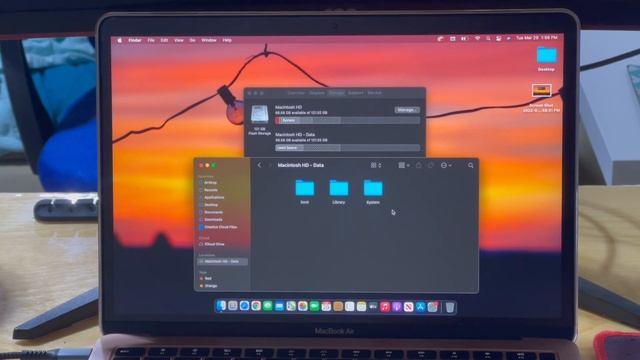The width and height of the screenshot is (640, 360).
Task: Open the Trash in the Dock
Action: point(450,307)
